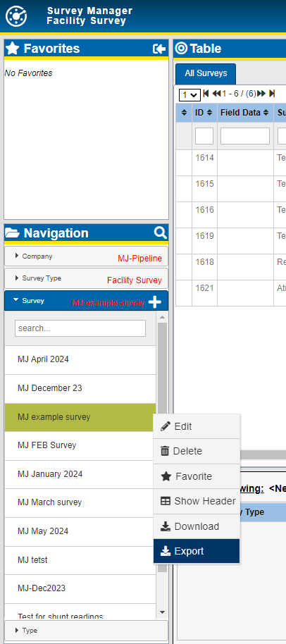Click ID column filter box

[x=204, y=136]
